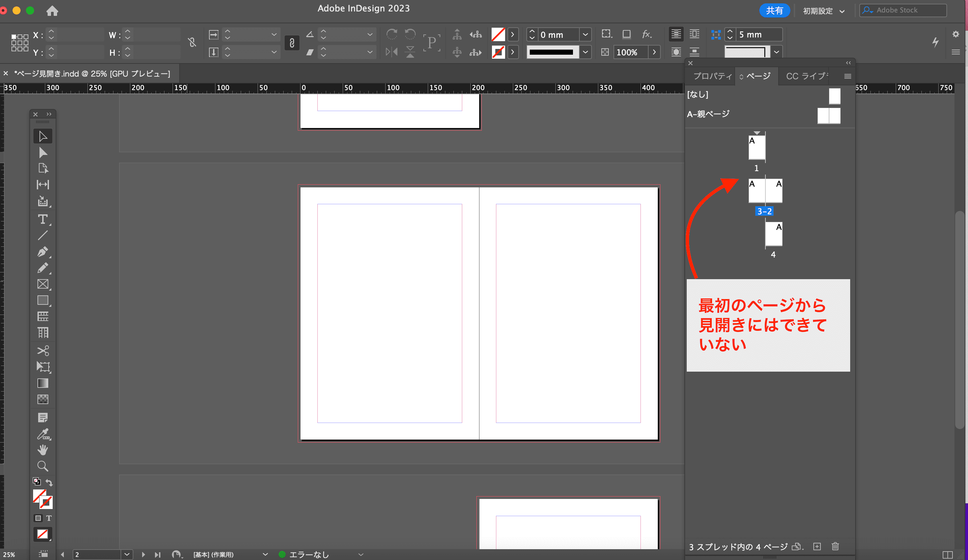Toggle default fill and stroke icon

[x=37, y=481]
